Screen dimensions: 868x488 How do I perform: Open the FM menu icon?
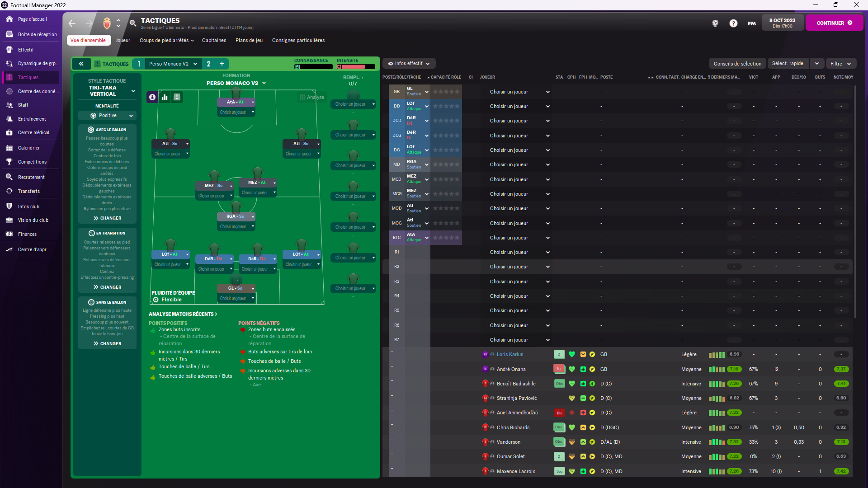752,23
